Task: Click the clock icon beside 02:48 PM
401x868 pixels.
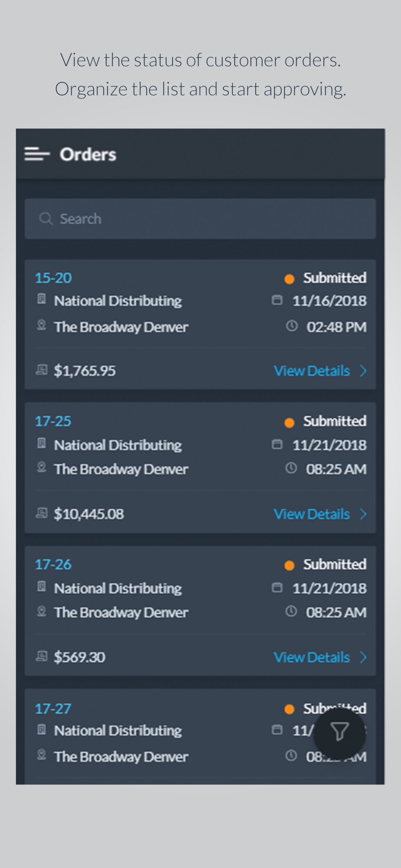Action: pyautogui.click(x=292, y=326)
